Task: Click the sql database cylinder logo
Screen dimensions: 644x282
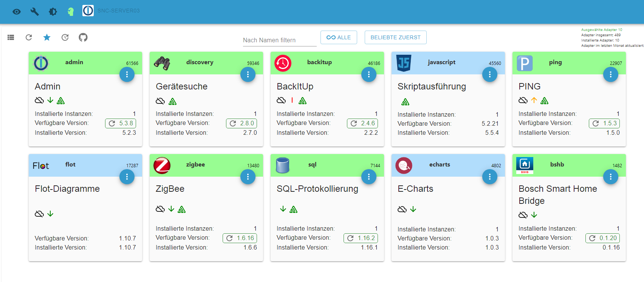Action: point(283,165)
